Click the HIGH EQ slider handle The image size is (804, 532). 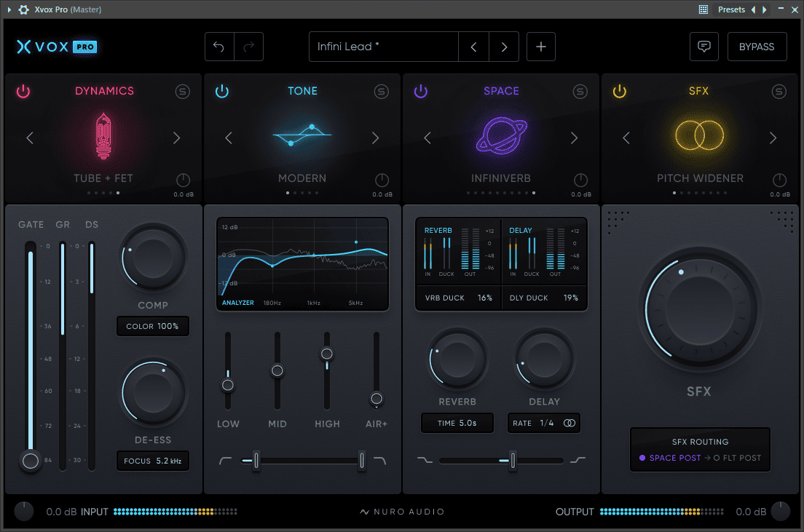(x=326, y=354)
